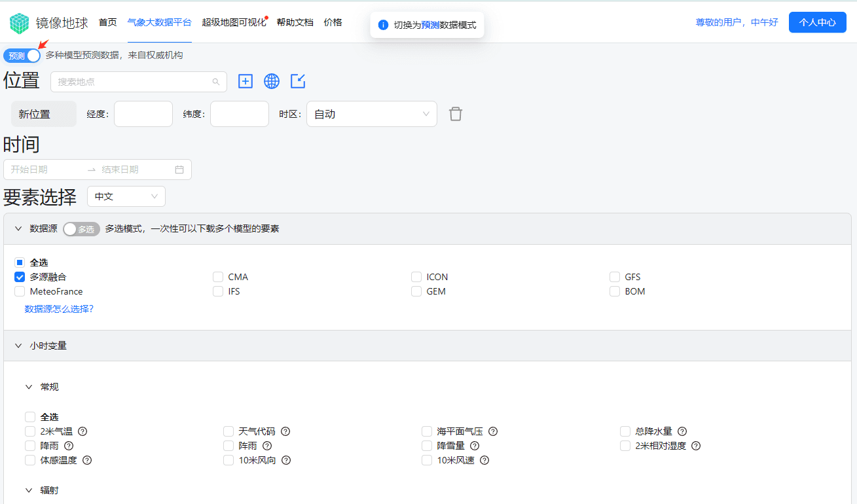857x504 pixels.
Task: Toggle the 预测 data mode switch
Action: tap(22, 56)
